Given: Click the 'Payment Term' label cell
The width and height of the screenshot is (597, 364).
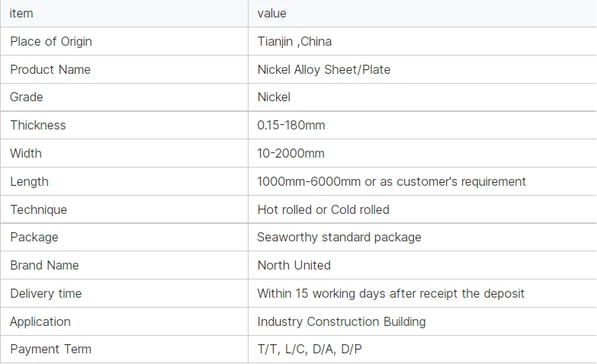Looking at the screenshot, I should 50,349.
